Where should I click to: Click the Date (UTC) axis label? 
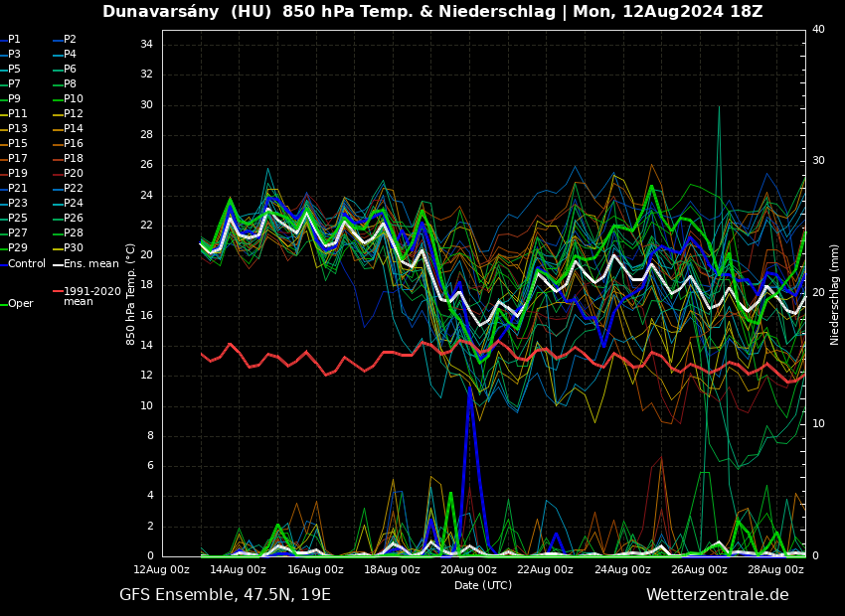pos(483,586)
